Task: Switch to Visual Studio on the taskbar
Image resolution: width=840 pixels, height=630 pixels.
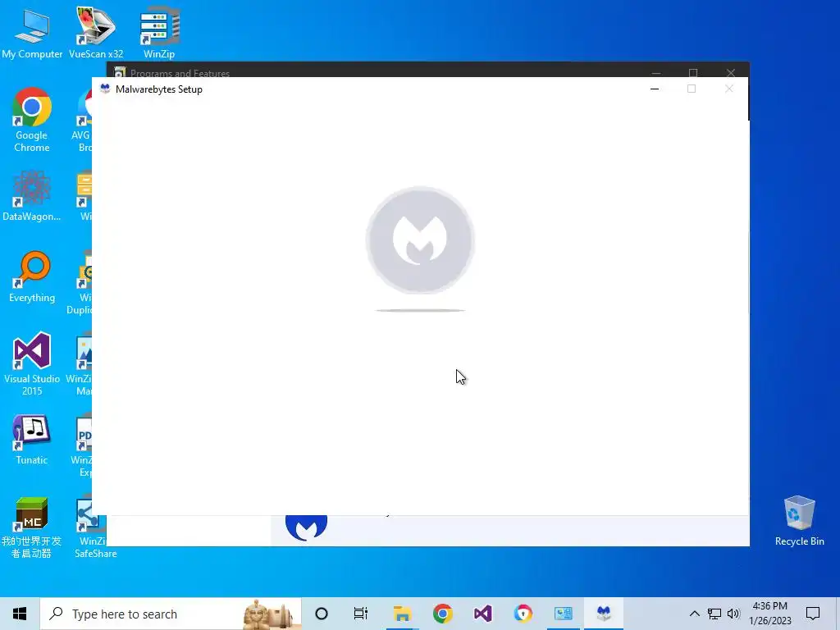Action: click(x=482, y=614)
